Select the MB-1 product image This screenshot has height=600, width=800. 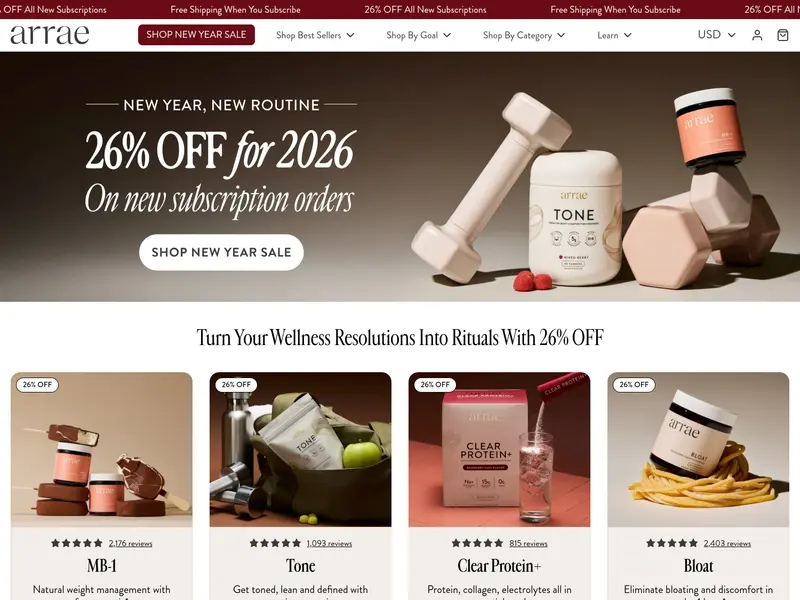click(x=102, y=449)
